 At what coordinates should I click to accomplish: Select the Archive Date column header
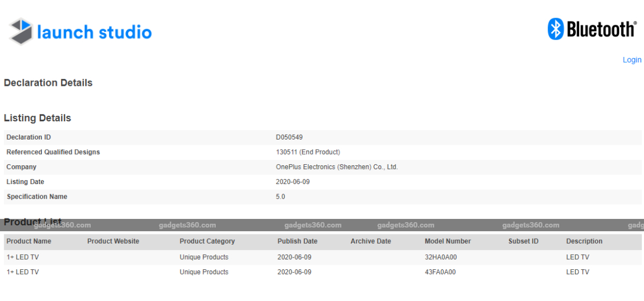point(371,241)
